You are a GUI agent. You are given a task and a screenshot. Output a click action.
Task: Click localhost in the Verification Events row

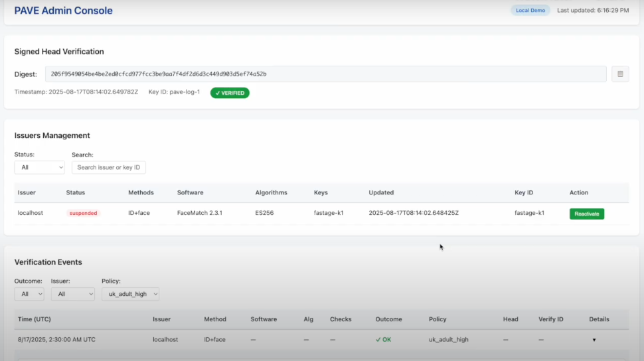165,340
